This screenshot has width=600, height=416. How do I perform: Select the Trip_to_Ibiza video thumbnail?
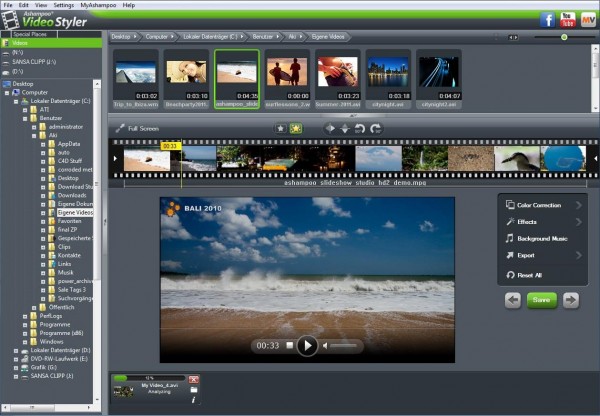[x=136, y=79]
